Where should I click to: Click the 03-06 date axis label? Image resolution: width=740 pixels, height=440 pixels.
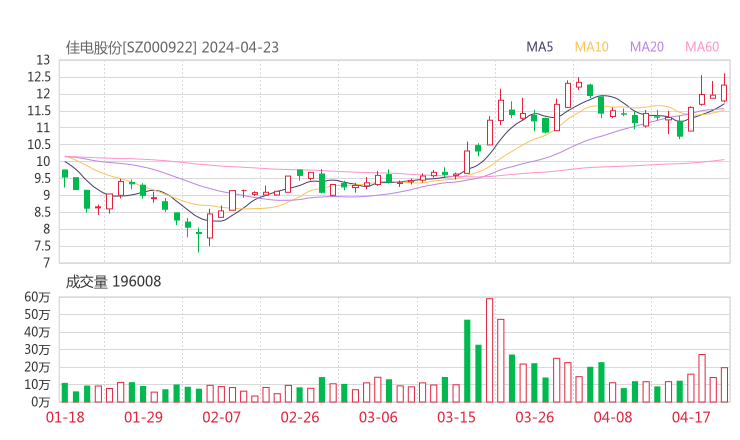click(x=378, y=417)
